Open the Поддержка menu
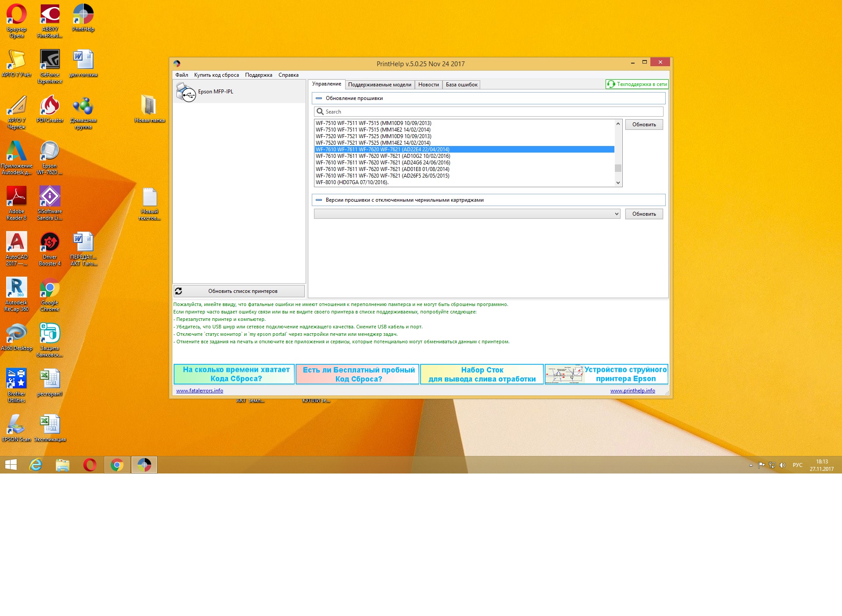842x616 pixels. [x=259, y=75]
